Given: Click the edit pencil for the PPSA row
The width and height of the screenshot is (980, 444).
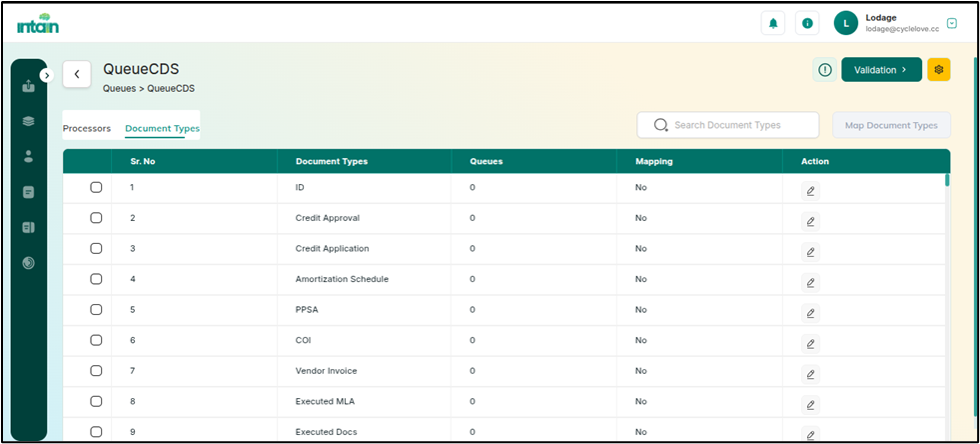Looking at the screenshot, I should tap(810, 313).
